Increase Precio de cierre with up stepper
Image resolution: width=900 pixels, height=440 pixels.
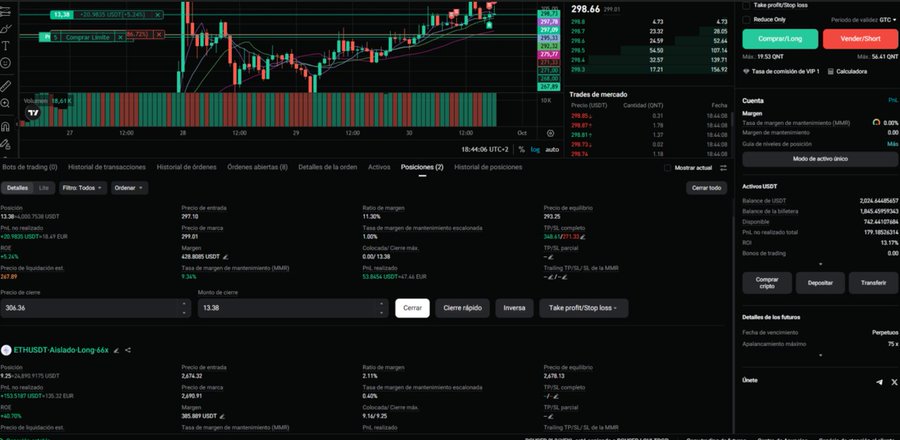(x=184, y=303)
